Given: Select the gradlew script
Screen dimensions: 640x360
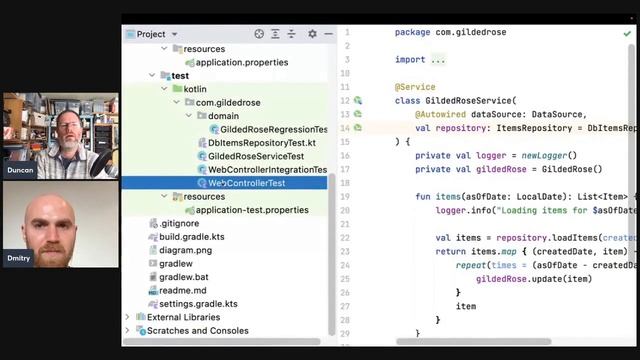Looking at the screenshot, I should [176, 264].
